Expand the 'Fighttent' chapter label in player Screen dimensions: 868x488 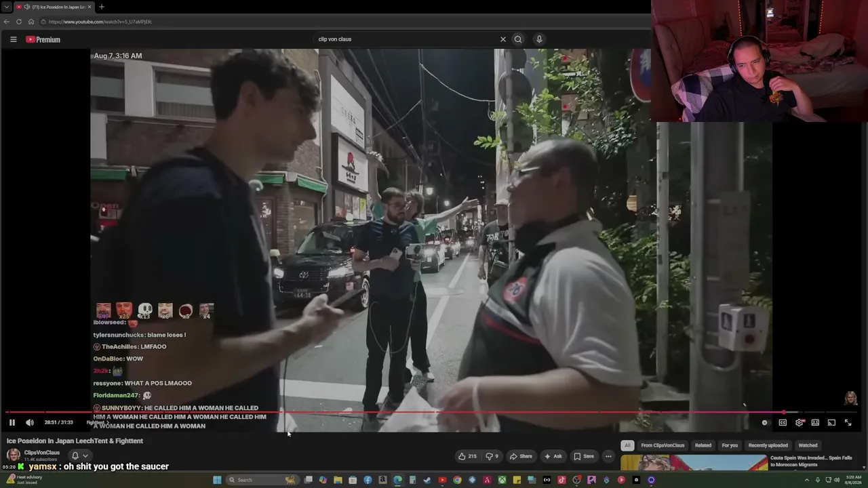point(98,422)
